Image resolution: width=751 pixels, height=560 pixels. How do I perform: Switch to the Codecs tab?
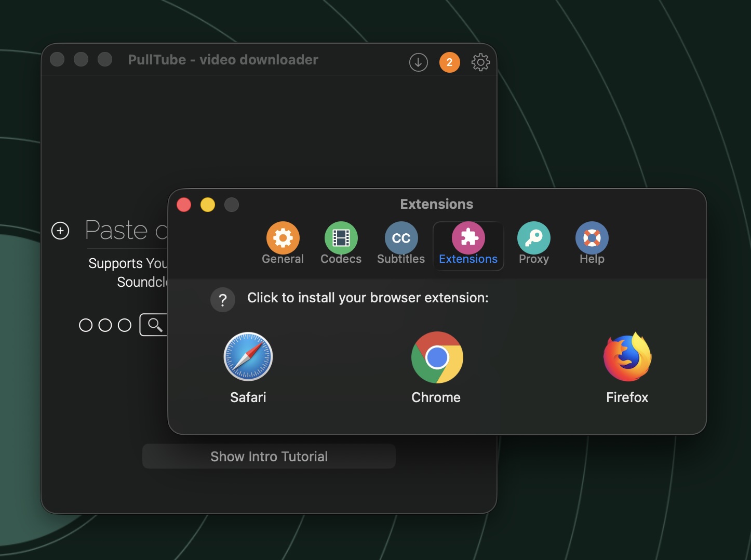coord(341,244)
